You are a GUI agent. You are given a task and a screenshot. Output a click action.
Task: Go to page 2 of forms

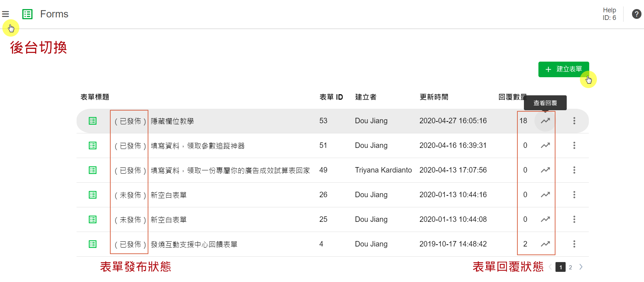click(570, 268)
